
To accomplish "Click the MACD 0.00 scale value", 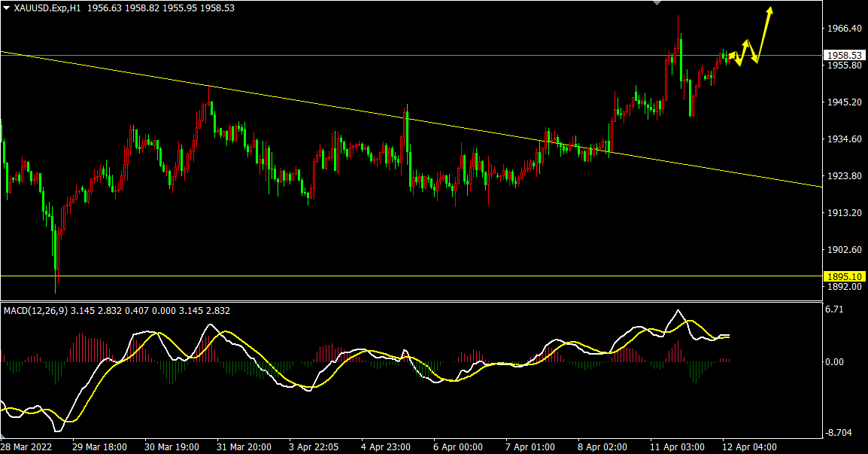I will click(834, 362).
